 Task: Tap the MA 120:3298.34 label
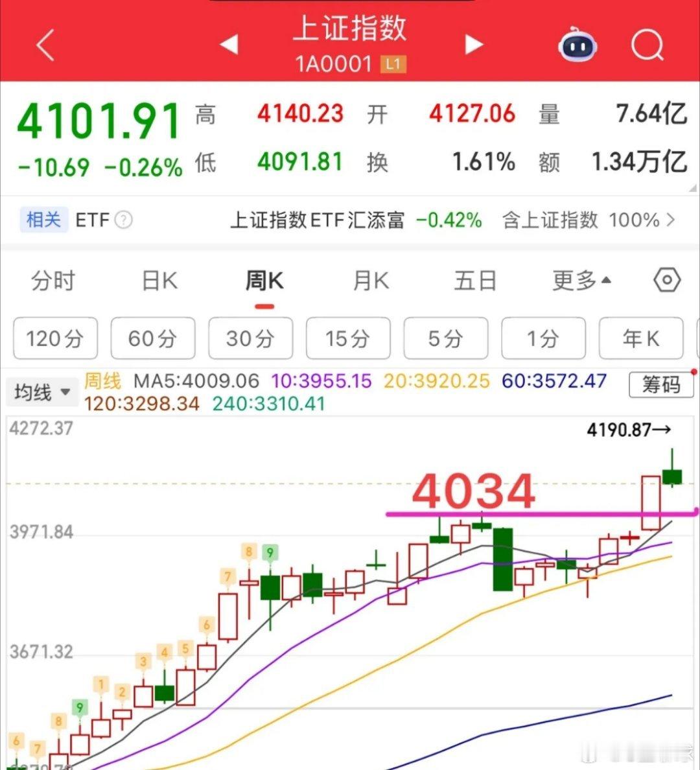click(142, 404)
